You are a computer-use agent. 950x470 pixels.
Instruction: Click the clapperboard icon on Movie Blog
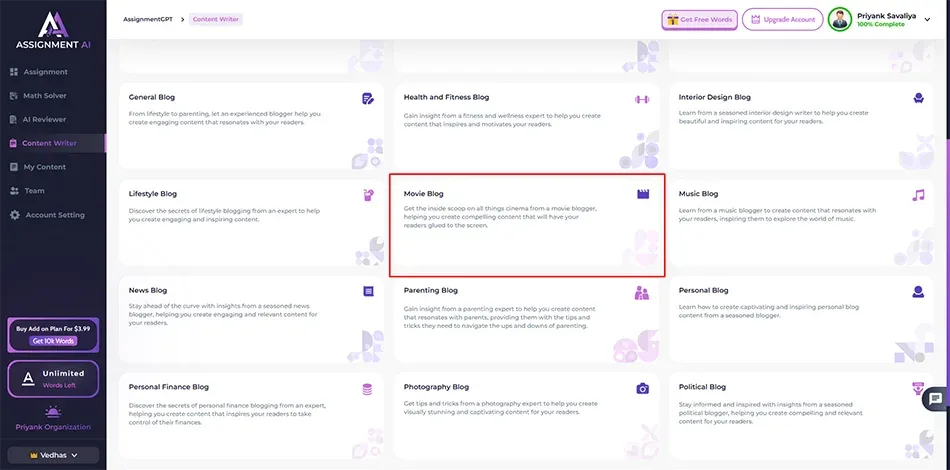coord(643,194)
